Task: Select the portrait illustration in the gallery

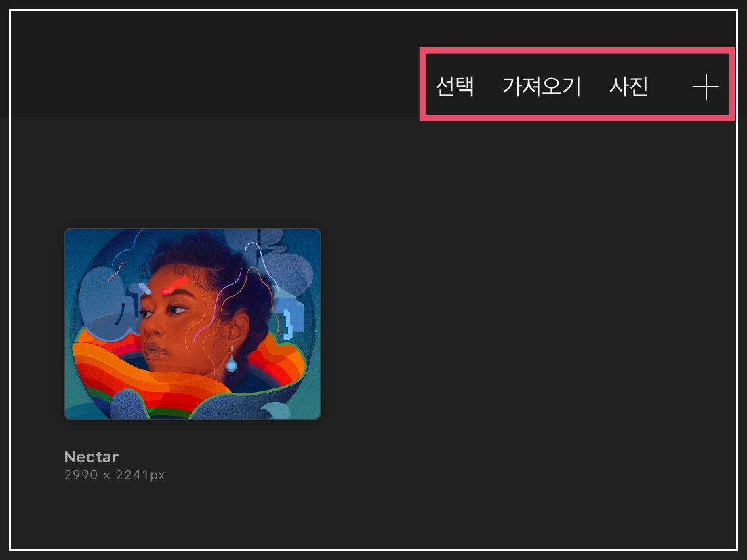Action: [193, 324]
